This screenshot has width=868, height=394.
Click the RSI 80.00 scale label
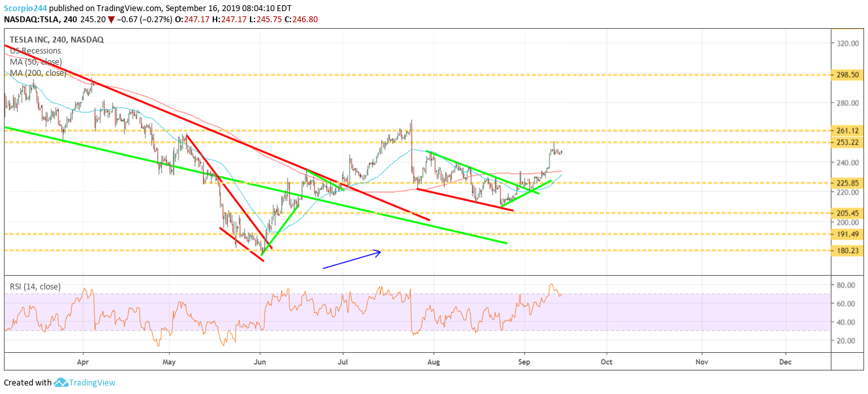point(846,285)
